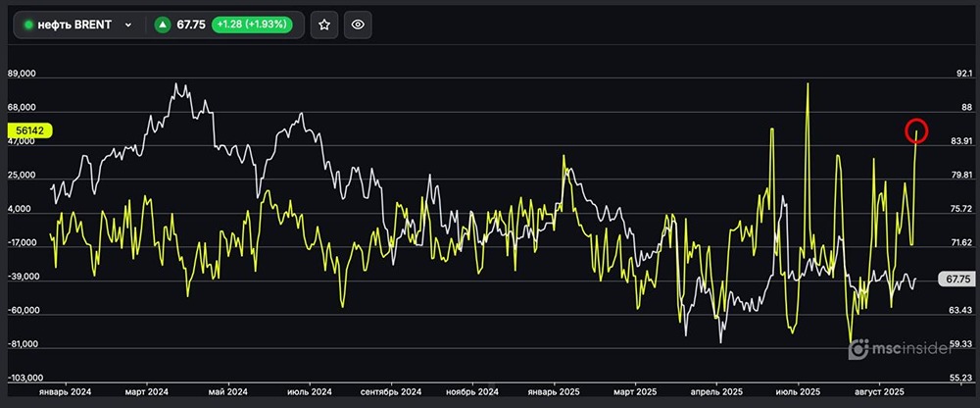This screenshot has height=408, width=980.
Task: Click the green up-arrow price direction icon
Action: tap(163, 25)
